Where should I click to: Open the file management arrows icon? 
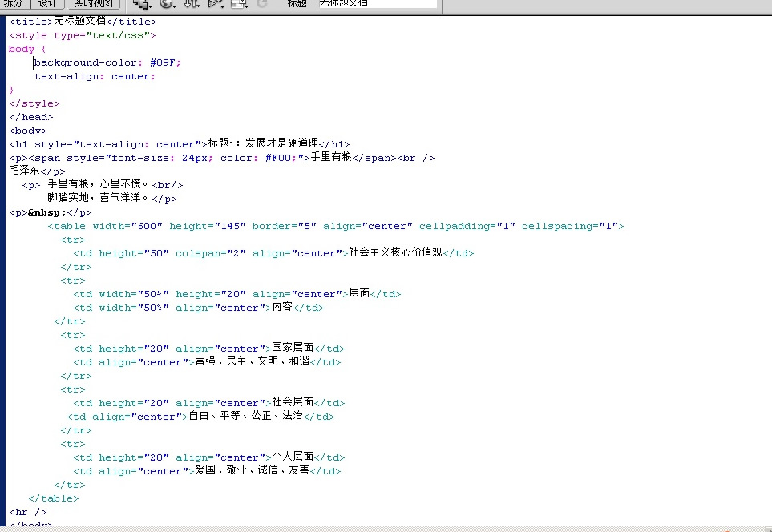(x=192, y=4)
